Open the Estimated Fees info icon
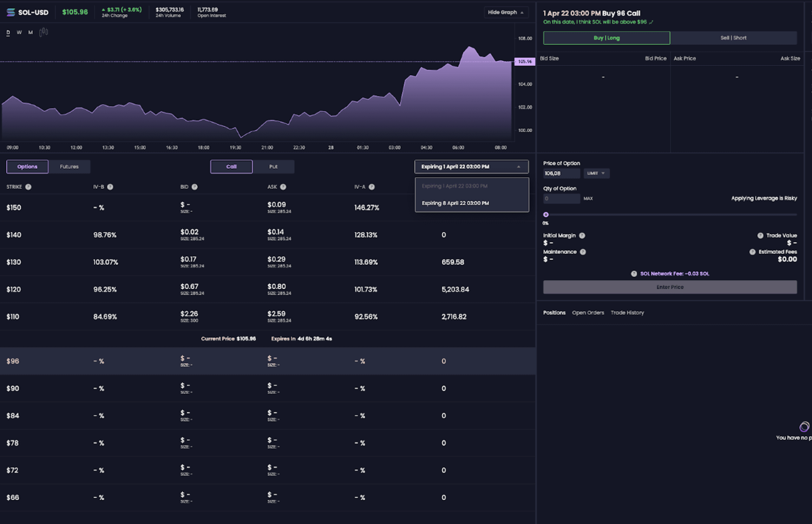 point(752,252)
